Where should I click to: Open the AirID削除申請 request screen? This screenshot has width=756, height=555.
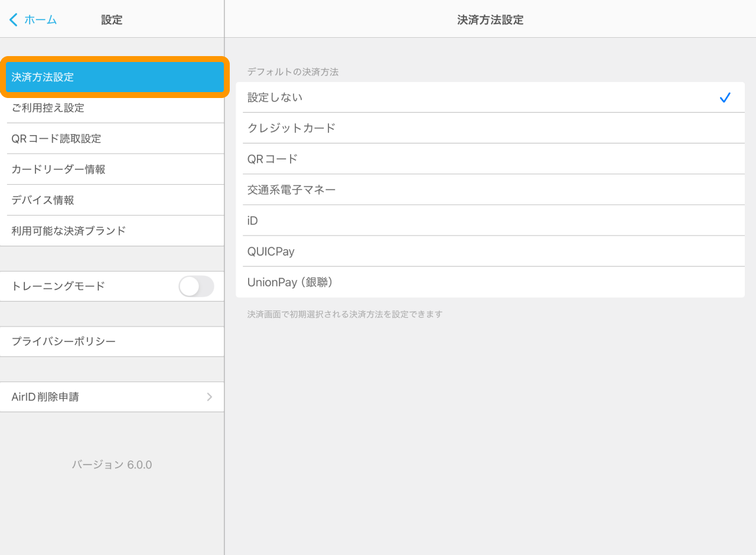point(112,397)
